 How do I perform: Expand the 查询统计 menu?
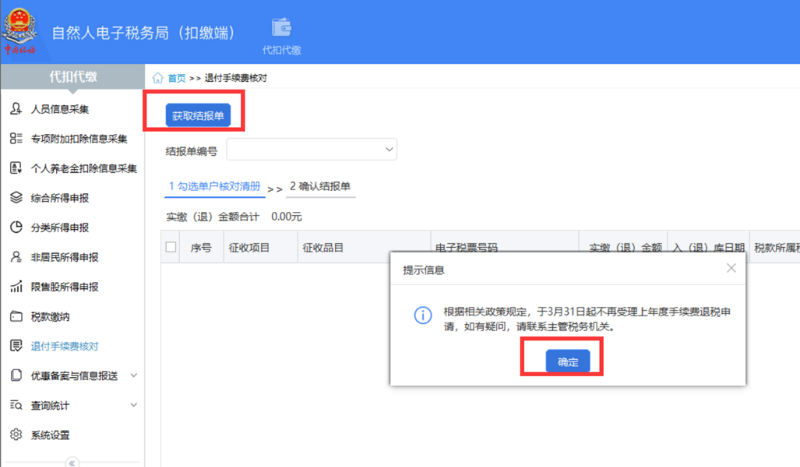point(134,405)
